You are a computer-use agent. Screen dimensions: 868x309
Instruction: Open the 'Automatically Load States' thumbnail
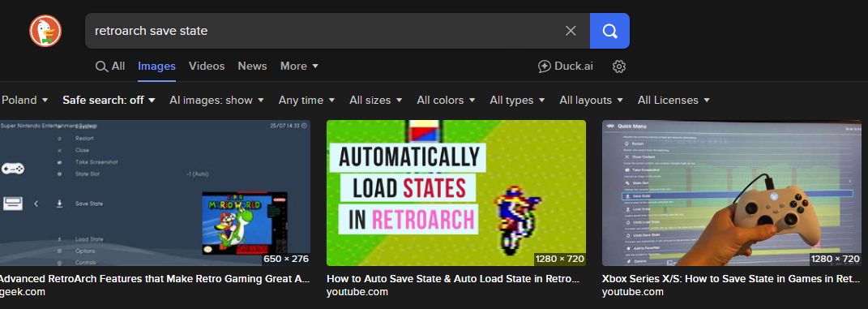tap(456, 193)
